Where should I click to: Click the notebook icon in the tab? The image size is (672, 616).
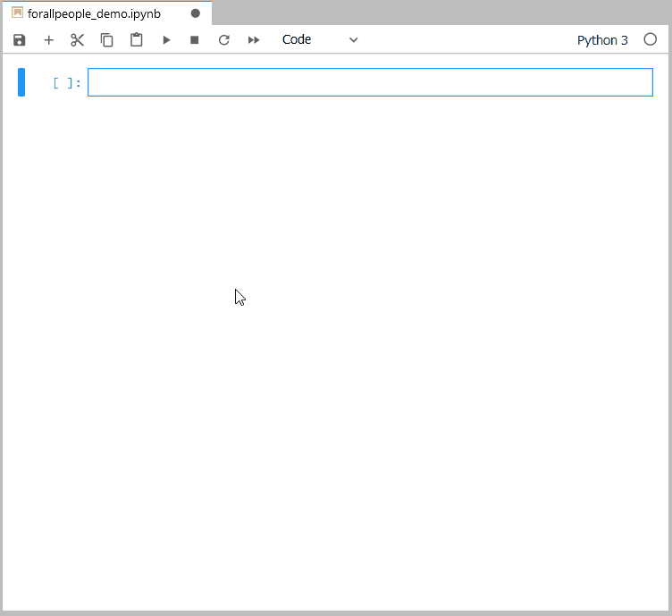point(17,13)
